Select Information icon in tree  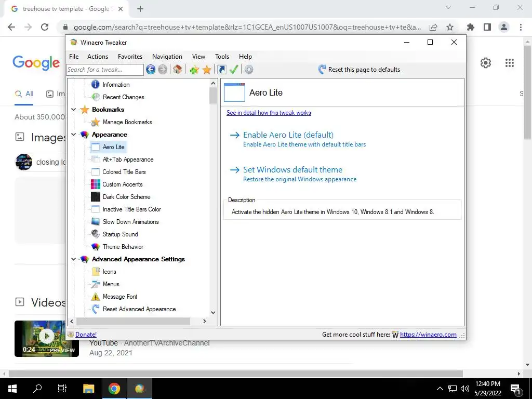(x=96, y=85)
